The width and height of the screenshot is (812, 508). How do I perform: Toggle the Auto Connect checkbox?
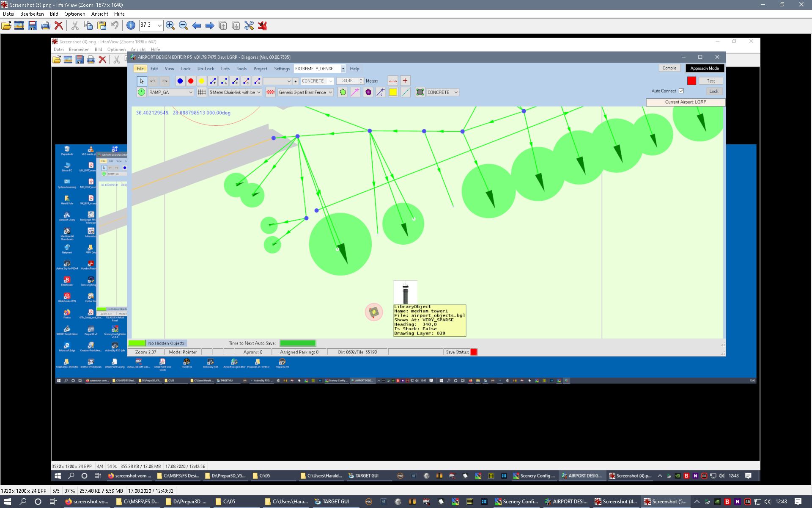coord(681,91)
